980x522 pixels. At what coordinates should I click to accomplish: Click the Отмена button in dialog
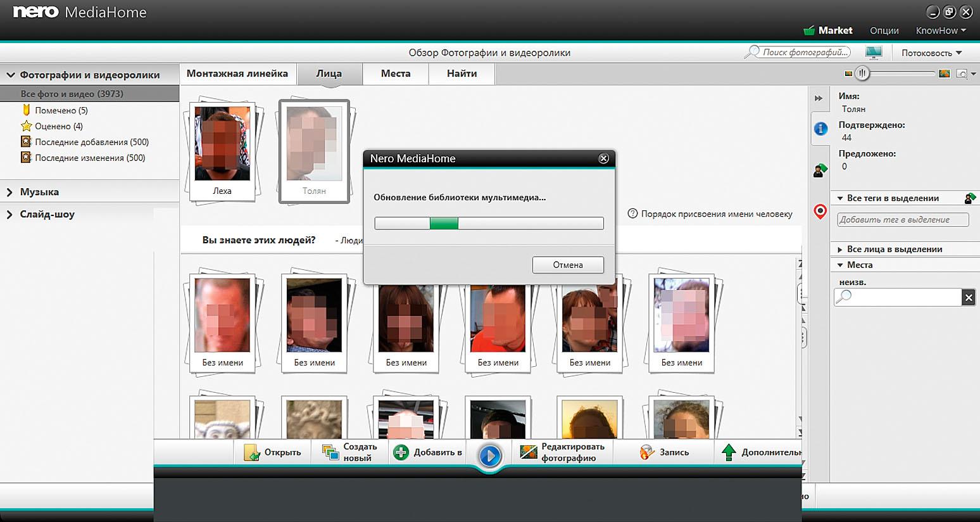click(x=567, y=265)
